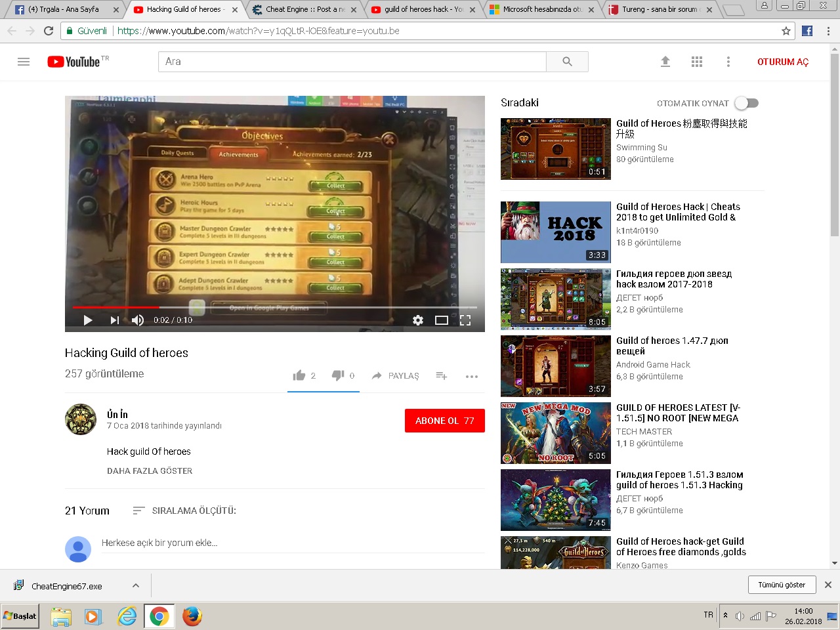Share the video via PAYLAŞ
Screen dimensions: 840x630
pos(395,376)
